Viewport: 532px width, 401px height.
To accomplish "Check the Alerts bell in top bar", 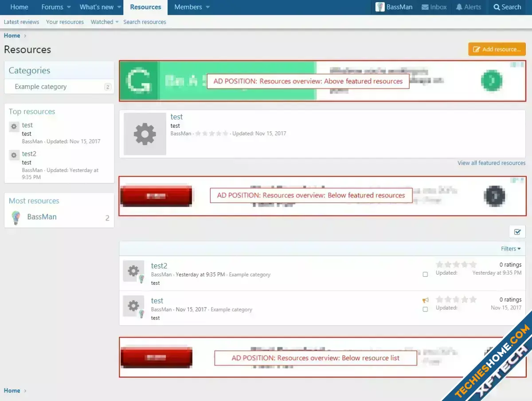I will 459,7.
